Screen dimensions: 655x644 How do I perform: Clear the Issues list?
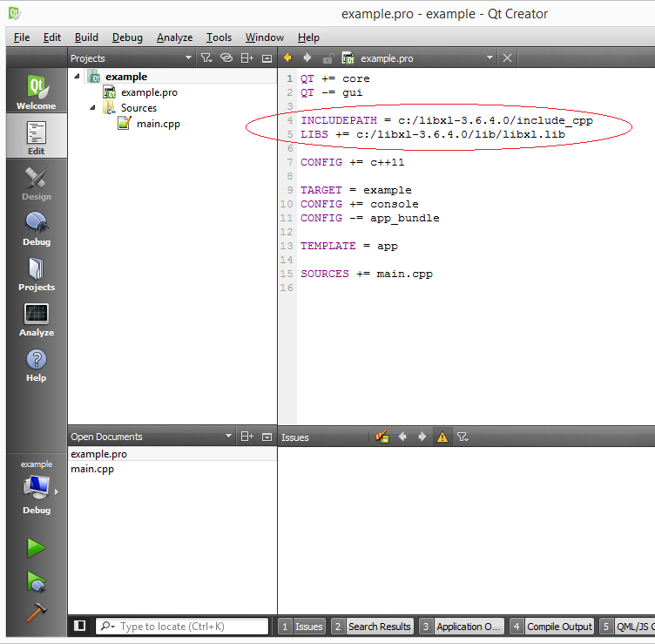[382, 437]
